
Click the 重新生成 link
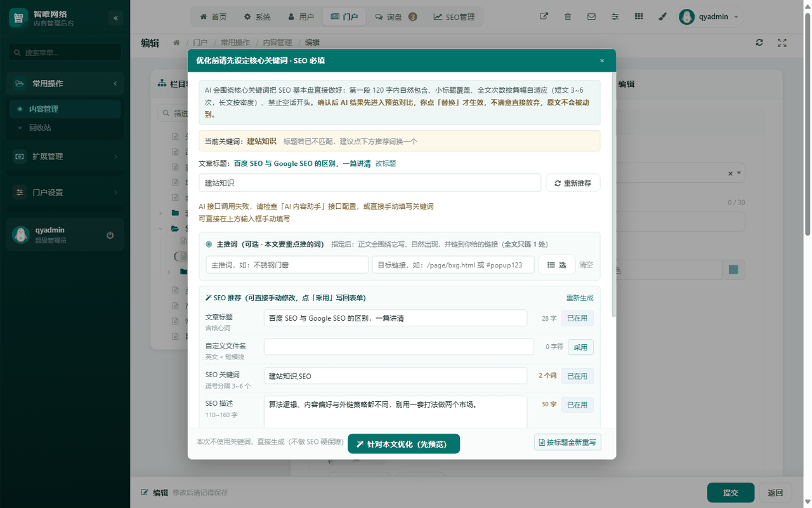tap(580, 298)
